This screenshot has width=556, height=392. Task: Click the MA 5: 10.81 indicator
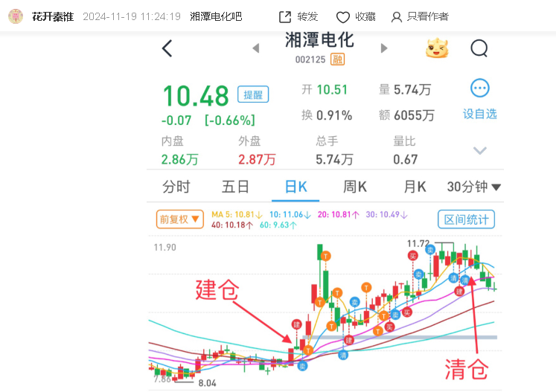pos(237,215)
